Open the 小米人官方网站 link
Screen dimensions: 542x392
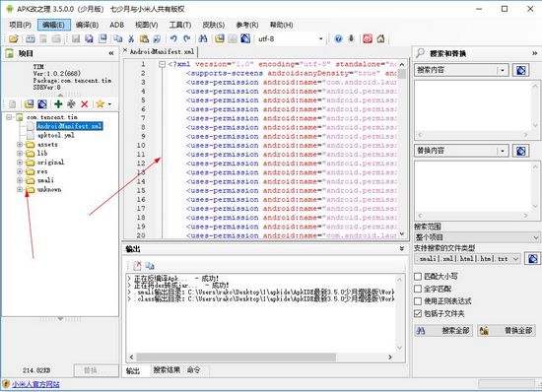35,384
